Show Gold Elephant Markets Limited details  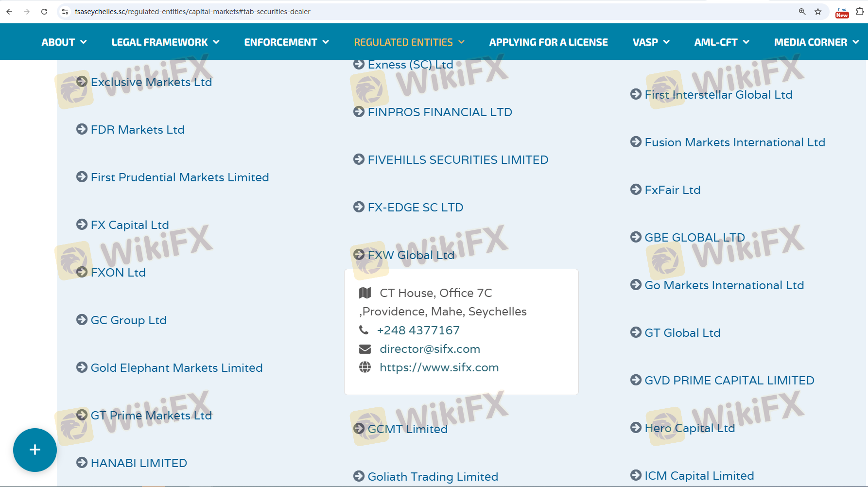click(170, 368)
